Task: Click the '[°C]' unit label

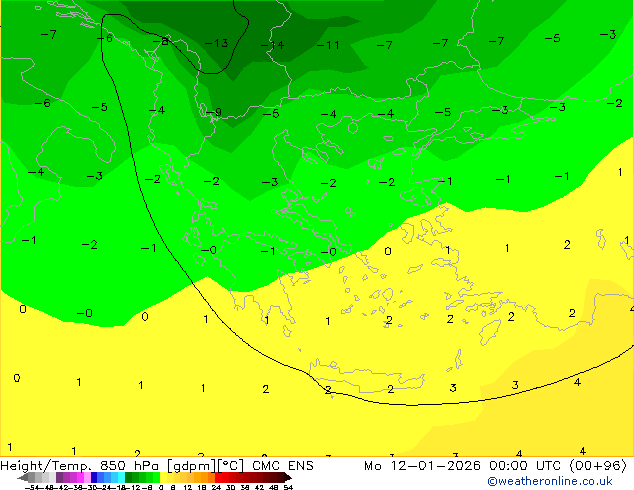Action: [x=231, y=466]
